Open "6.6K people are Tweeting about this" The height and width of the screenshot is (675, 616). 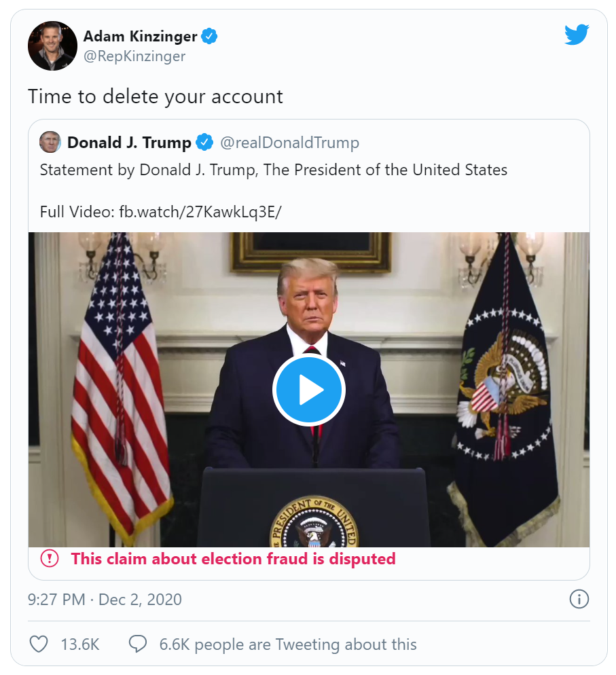(288, 644)
